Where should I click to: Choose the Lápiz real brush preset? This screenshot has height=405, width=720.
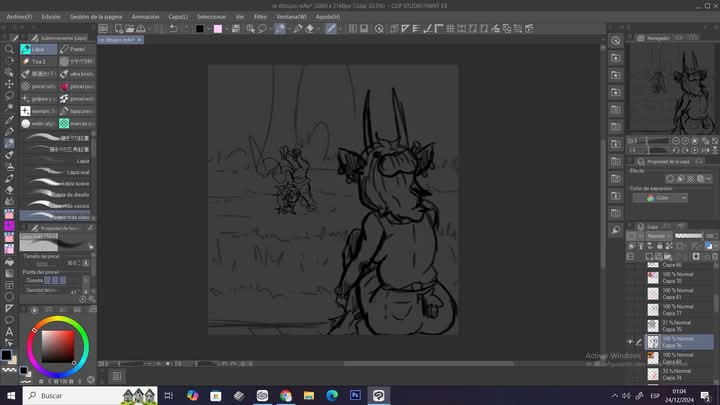[56, 172]
